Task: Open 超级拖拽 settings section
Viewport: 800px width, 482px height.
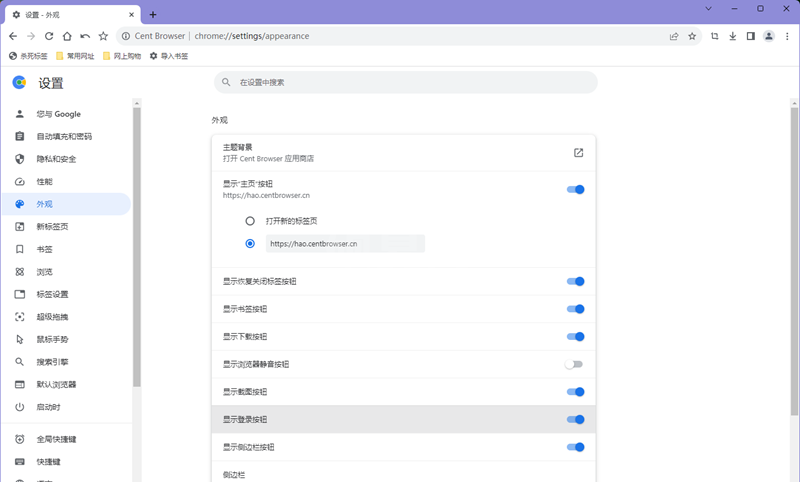Action: [x=66, y=317]
